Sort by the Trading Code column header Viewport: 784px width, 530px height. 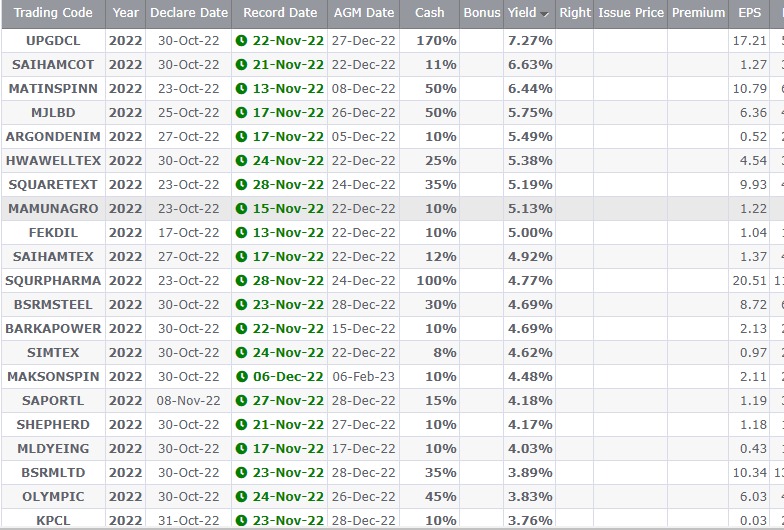point(54,13)
